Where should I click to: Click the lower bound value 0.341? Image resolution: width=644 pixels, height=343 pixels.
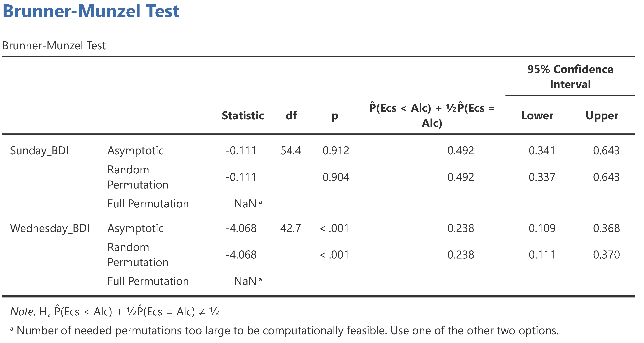point(542,151)
